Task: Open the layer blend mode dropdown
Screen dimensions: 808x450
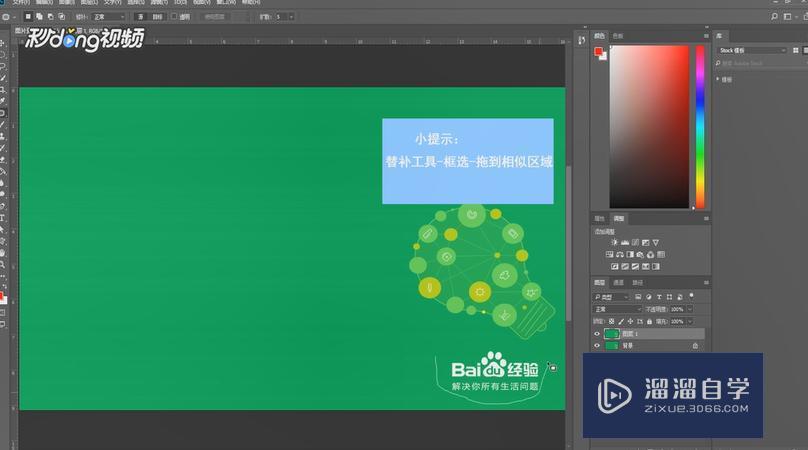Action: click(617, 309)
